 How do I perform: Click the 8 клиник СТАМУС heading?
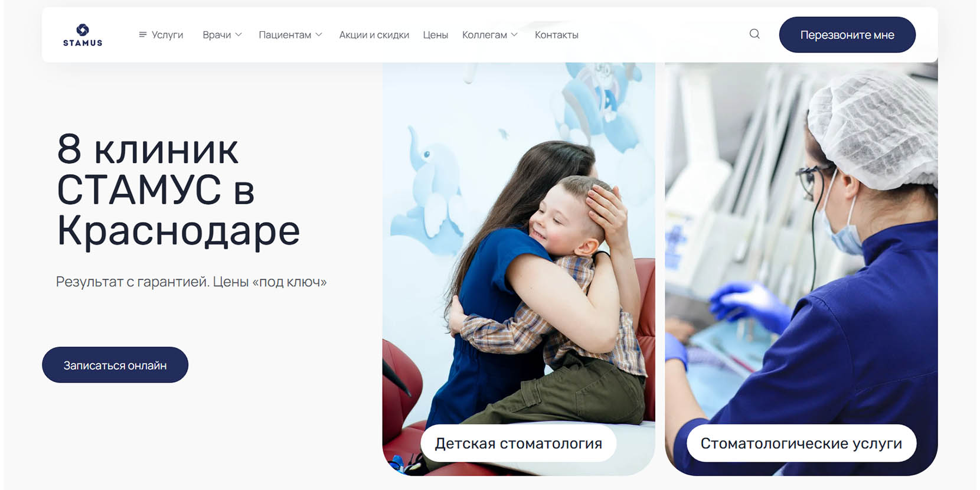[x=178, y=190]
